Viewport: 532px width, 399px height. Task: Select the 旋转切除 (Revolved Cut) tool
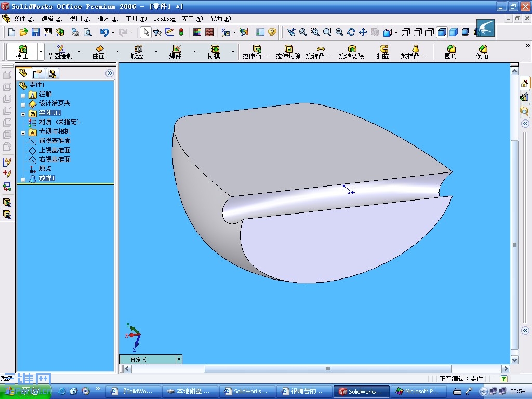pyautogui.click(x=351, y=51)
